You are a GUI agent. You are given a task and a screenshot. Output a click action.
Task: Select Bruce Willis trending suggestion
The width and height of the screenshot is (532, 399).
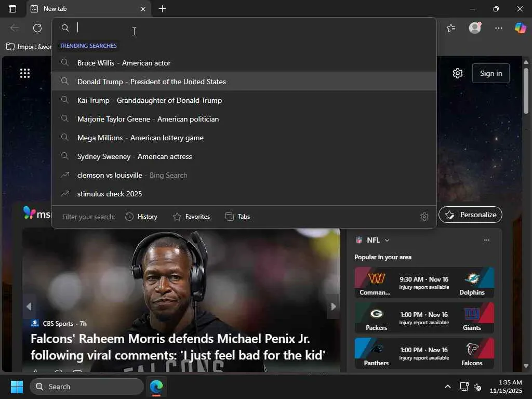[x=244, y=63]
